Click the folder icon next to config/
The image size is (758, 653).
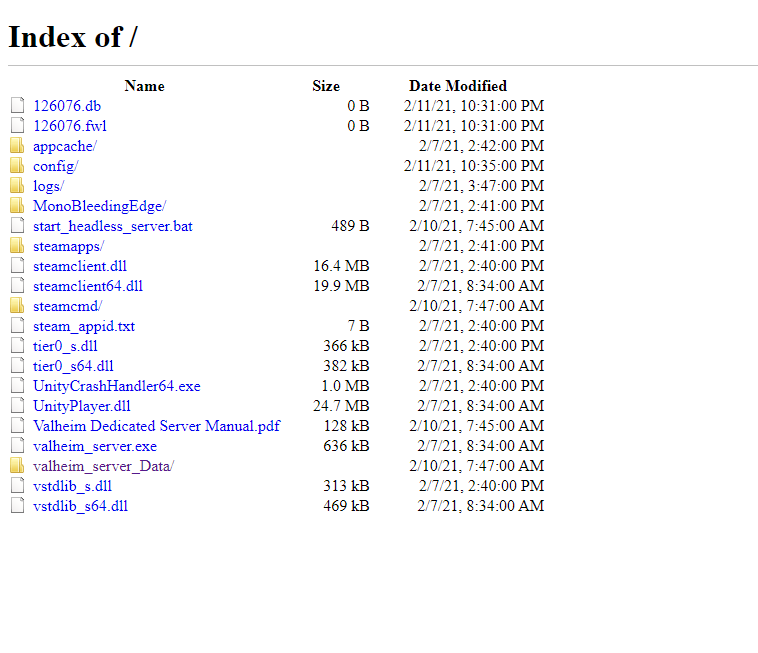[x=17, y=165]
